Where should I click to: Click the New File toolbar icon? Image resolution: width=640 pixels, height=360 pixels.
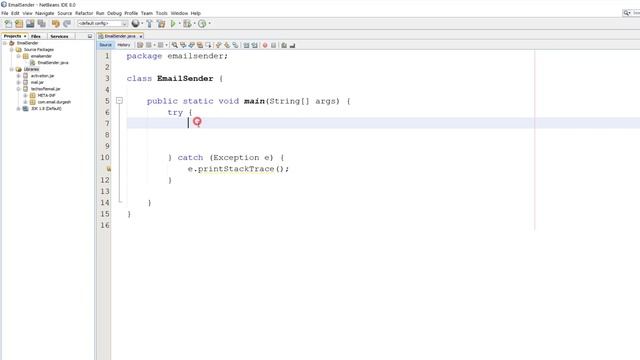pos(8,24)
